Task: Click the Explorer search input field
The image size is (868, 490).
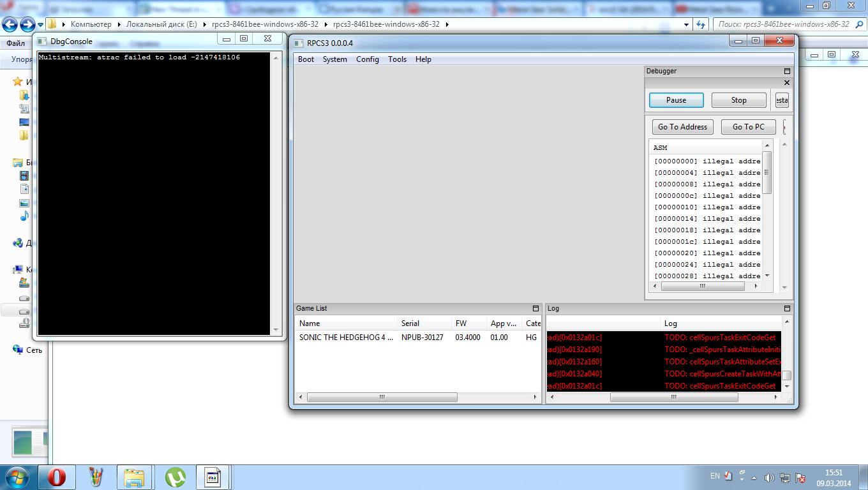Action: (783, 24)
